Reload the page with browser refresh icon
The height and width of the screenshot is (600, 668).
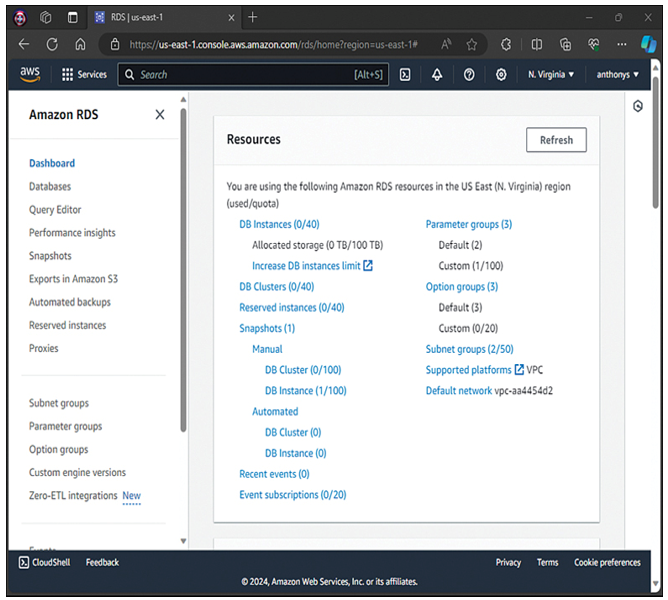click(x=52, y=44)
